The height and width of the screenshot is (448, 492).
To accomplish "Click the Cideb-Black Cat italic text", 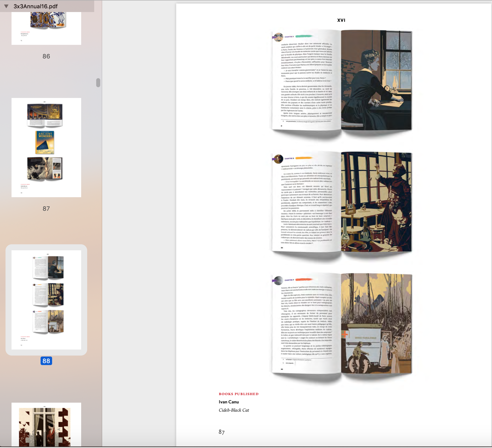I will point(234,410).
